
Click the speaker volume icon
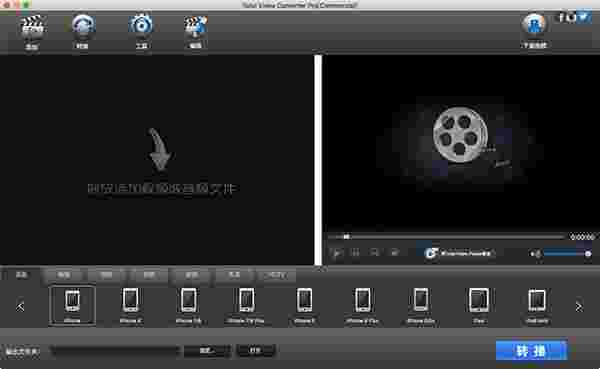(x=536, y=253)
